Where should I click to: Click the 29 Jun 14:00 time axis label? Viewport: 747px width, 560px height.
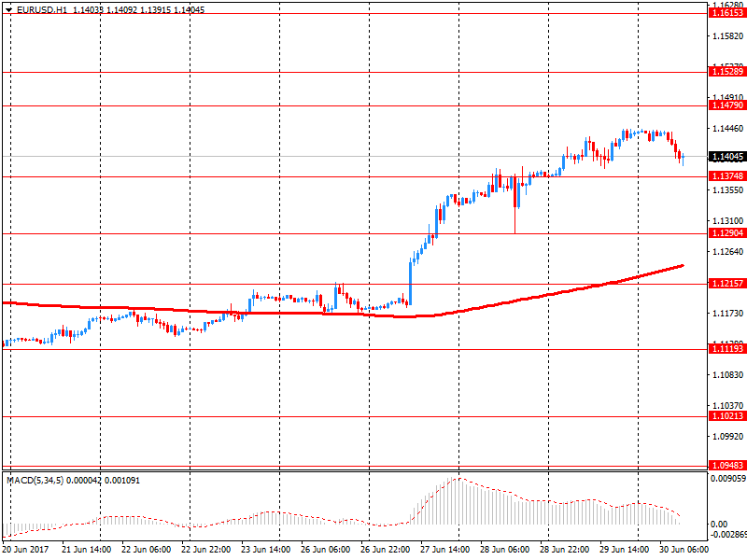coord(624,550)
